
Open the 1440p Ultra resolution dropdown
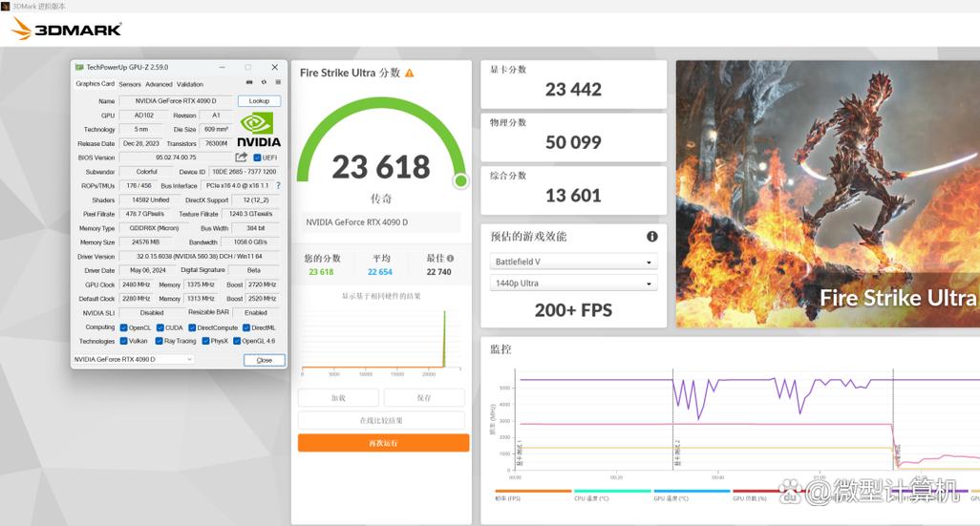(574, 284)
